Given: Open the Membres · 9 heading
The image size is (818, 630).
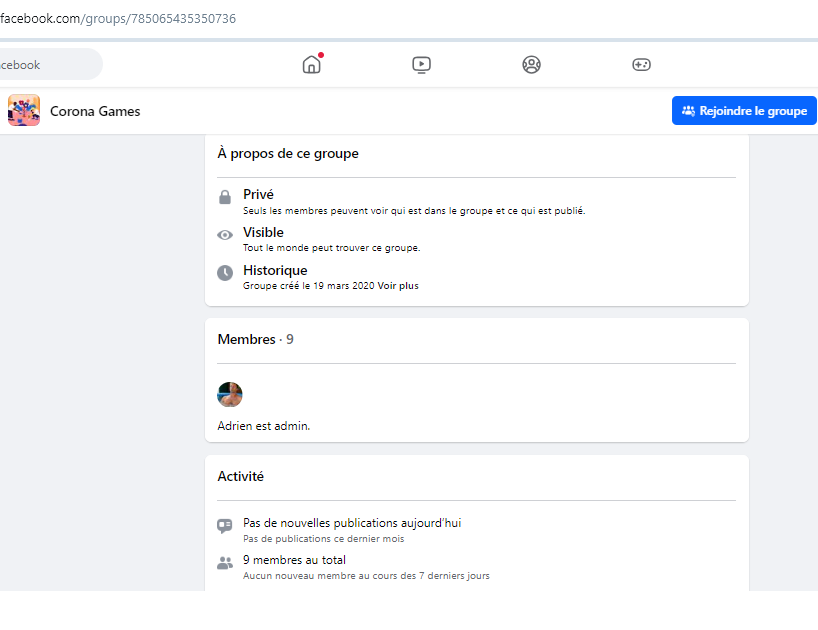Looking at the screenshot, I should 255,340.
